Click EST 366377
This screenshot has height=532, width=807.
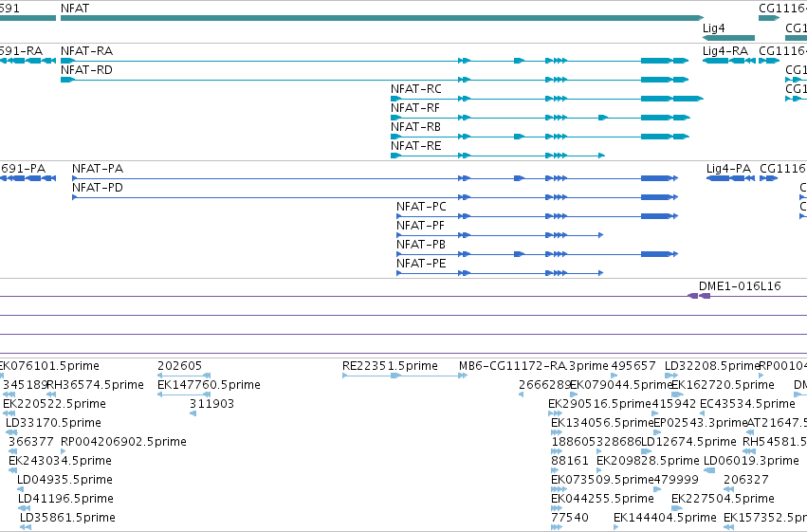pos(31,442)
